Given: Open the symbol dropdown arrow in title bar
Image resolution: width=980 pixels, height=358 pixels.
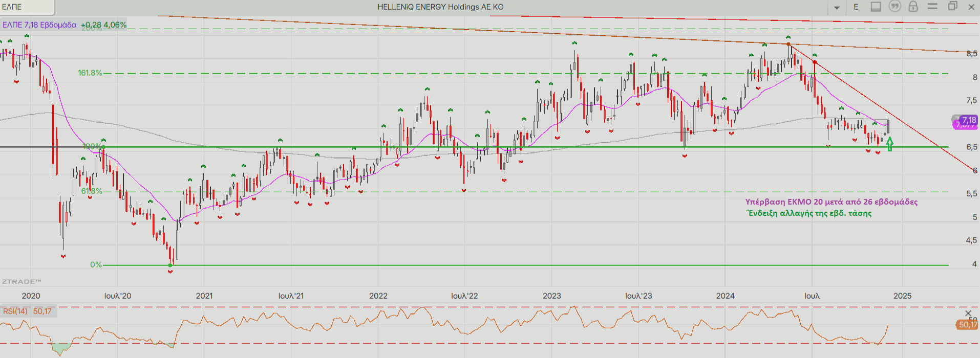Looking at the screenshot, I should tap(837, 8).
